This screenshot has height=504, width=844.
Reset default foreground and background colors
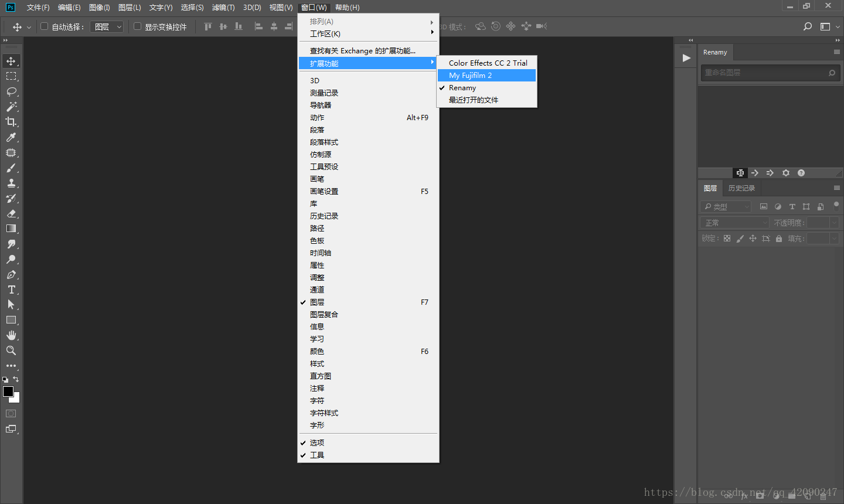point(5,380)
